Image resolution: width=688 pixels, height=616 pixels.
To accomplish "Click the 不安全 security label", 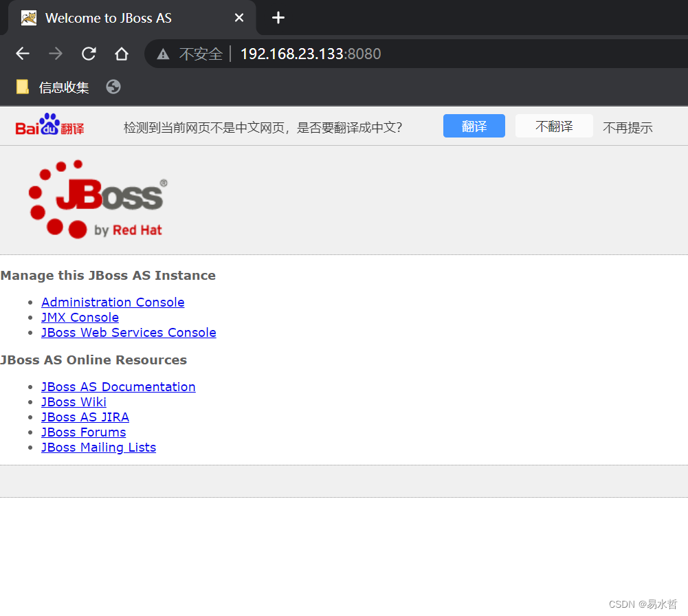I will 201,54.
